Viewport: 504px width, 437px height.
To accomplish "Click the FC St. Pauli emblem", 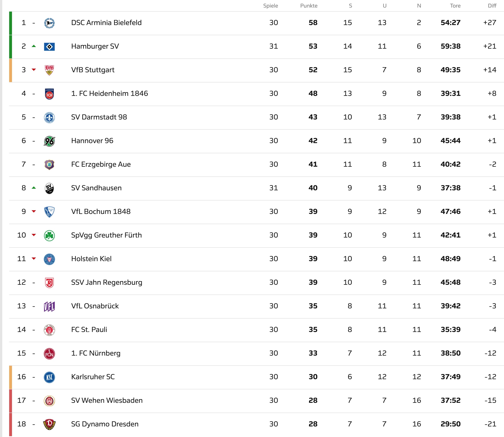I will click(49, 330).
